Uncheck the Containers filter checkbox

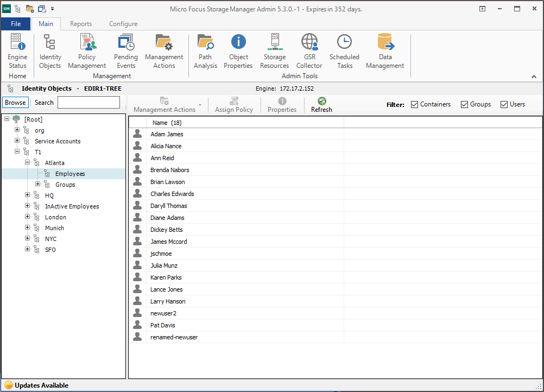[x=415, y=104]
